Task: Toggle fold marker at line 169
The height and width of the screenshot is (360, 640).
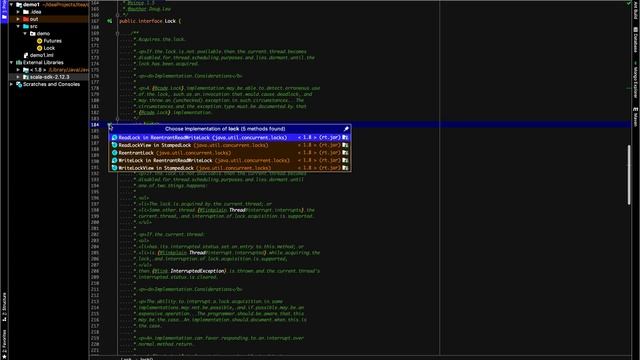Action: [118, 33]
